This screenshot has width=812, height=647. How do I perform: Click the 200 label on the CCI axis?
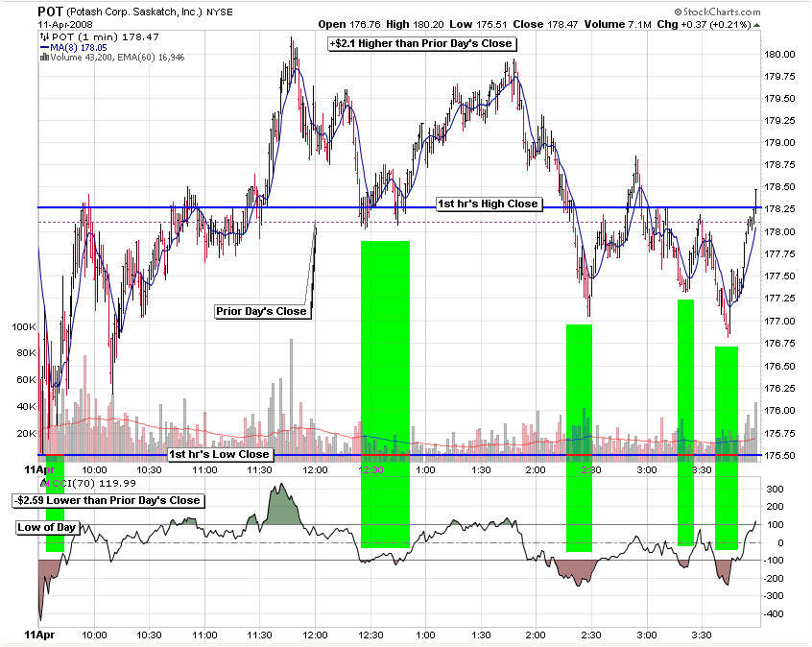776,507
